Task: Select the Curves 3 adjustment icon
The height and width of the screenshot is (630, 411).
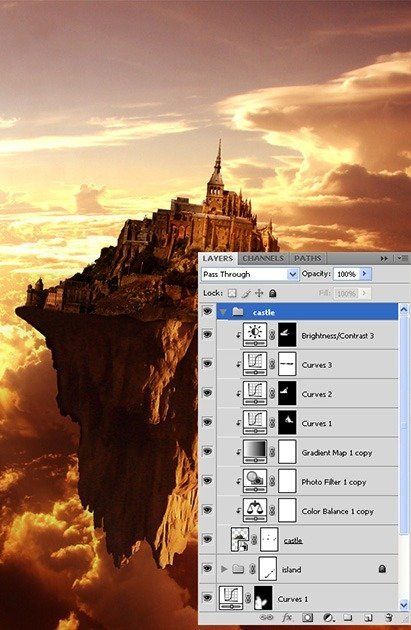Action: point(255,364)
